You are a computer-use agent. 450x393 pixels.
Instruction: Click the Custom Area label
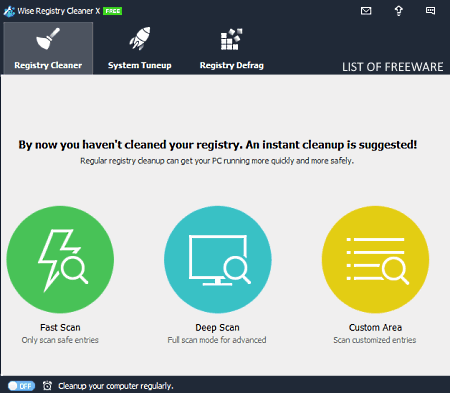(375, 327)
